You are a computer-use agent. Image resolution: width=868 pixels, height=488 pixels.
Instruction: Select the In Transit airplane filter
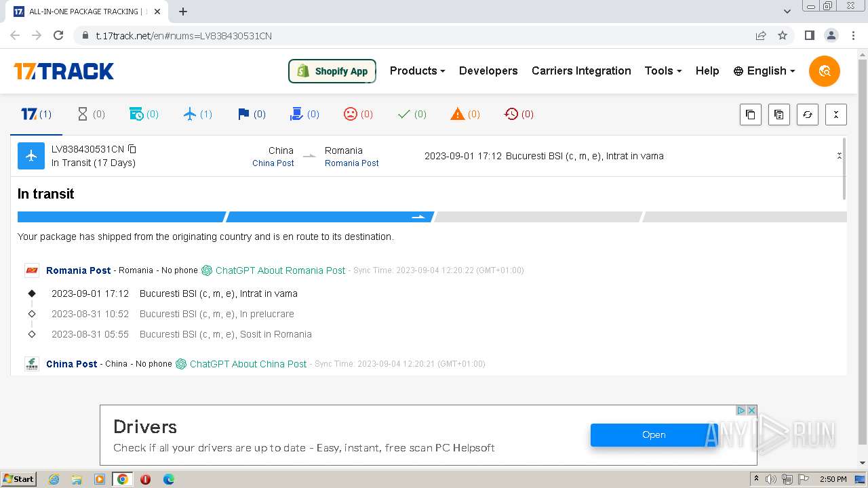pos(198,114)
